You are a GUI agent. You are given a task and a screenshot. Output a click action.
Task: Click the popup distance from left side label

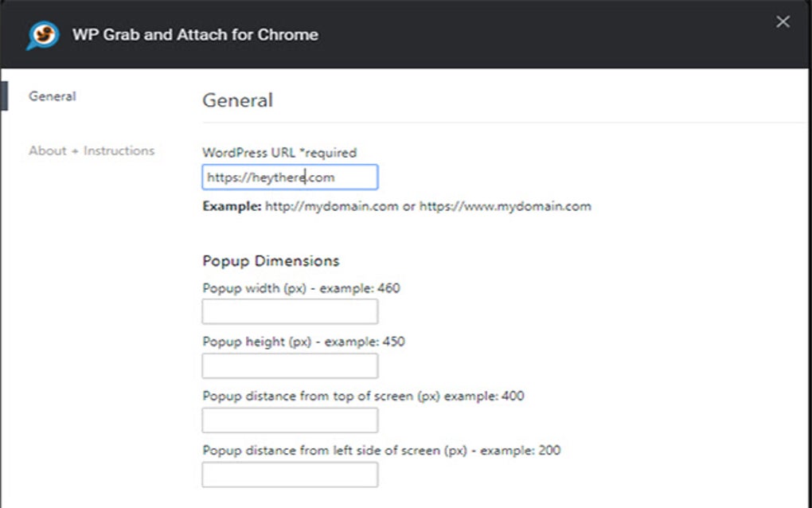(381, 451)
